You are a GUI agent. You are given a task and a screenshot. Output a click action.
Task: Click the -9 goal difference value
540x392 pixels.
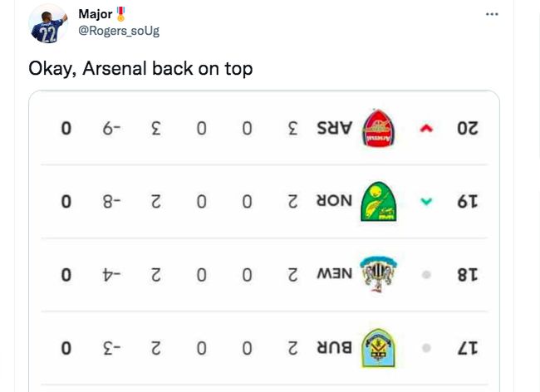(111, 129)
